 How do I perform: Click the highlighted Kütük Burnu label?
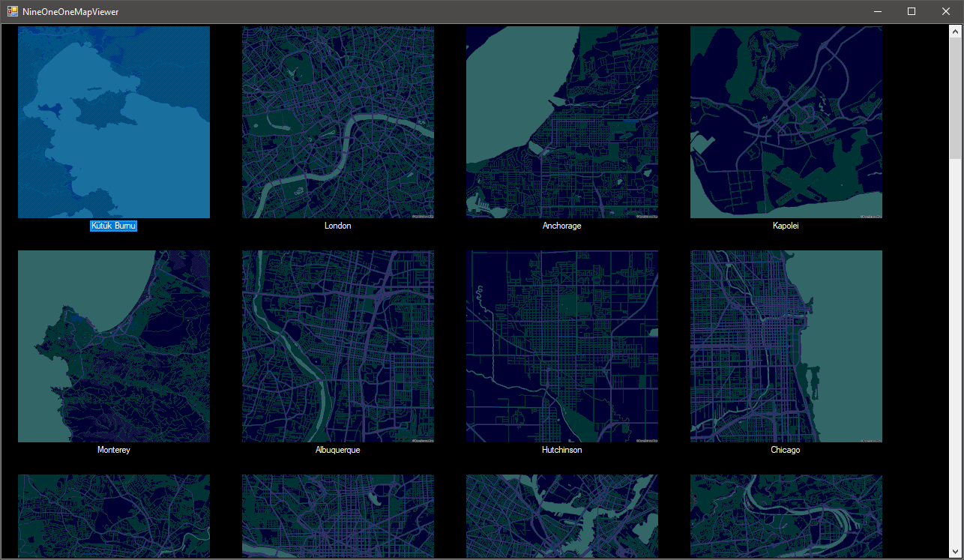click(114, 226)
